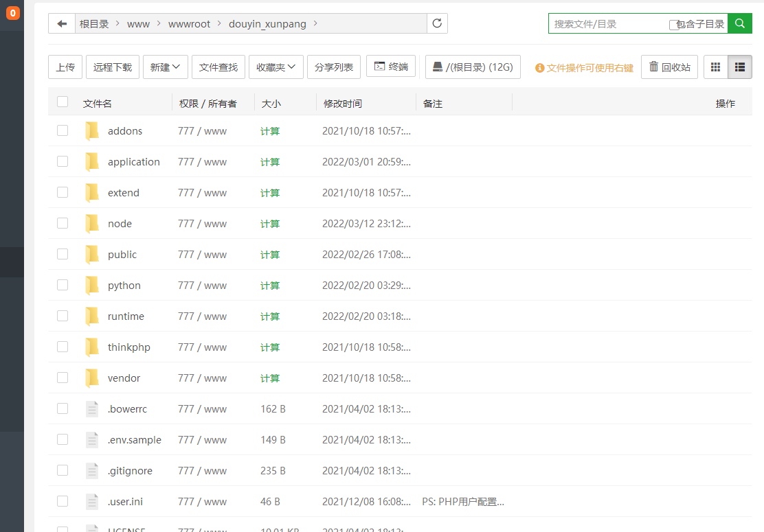Click 162 B size of .bowerrc

pyautogui.click(x=273, y=409)
